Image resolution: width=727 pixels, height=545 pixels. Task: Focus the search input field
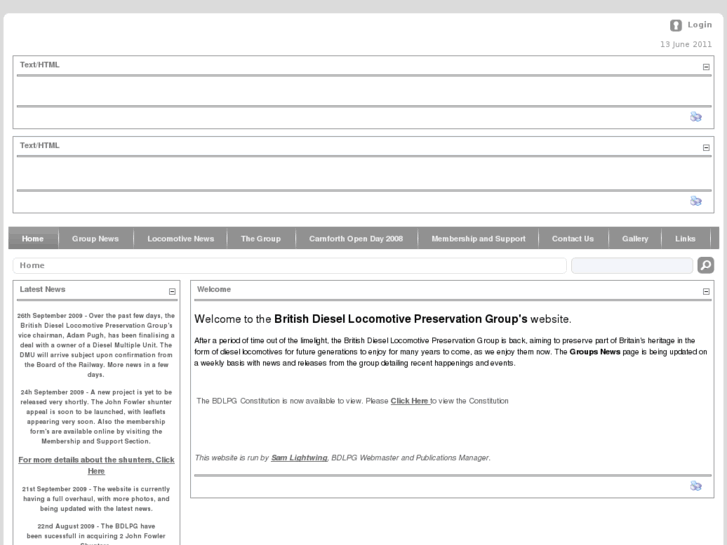tap(632, 265)
